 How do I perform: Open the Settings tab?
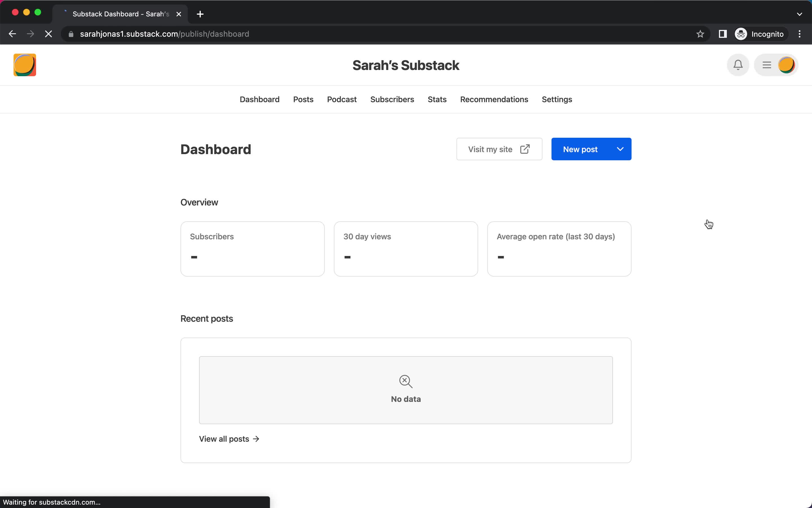point(557,99)
